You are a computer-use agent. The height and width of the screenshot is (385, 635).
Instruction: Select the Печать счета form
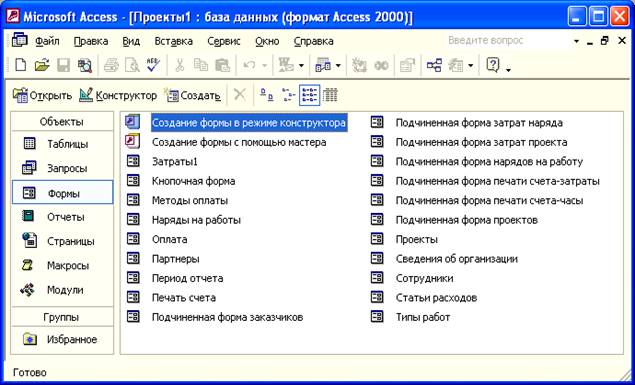point(183,298)
